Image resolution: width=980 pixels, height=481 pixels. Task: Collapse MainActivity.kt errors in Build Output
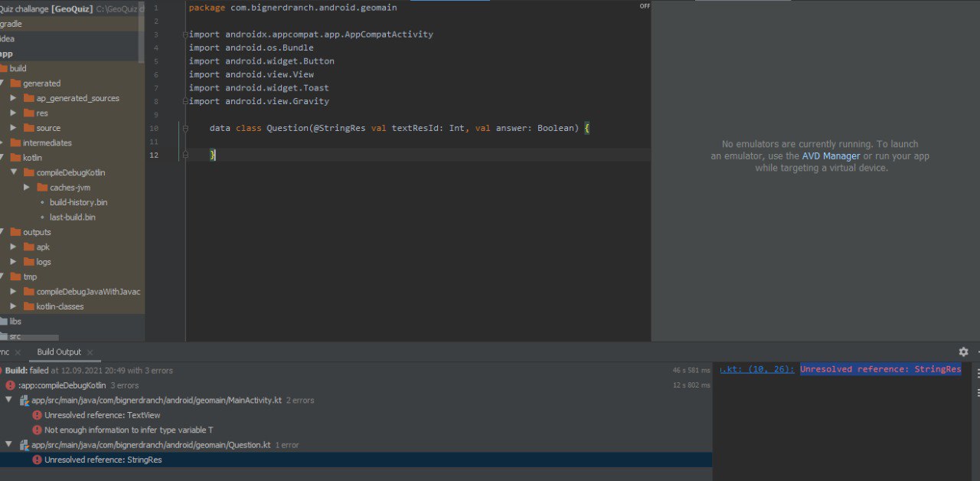point(9,401)
